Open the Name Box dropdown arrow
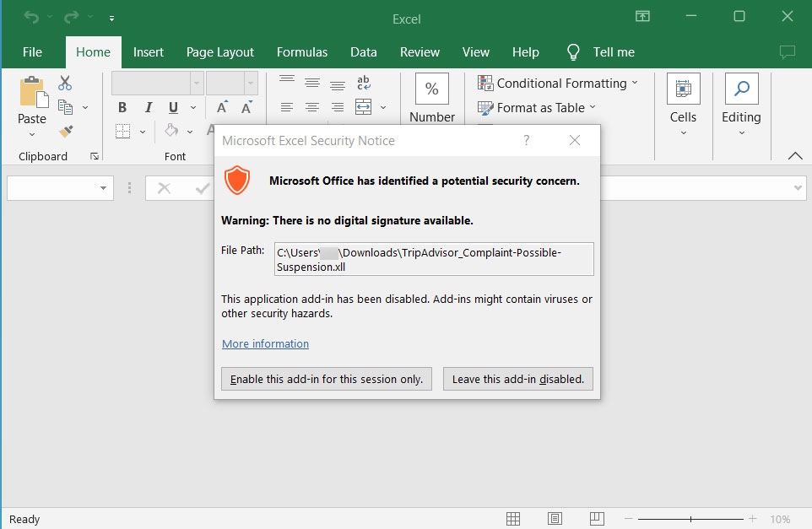Image resolution: width=812 pixels, height=529 pixels. [x=104, y=188]
